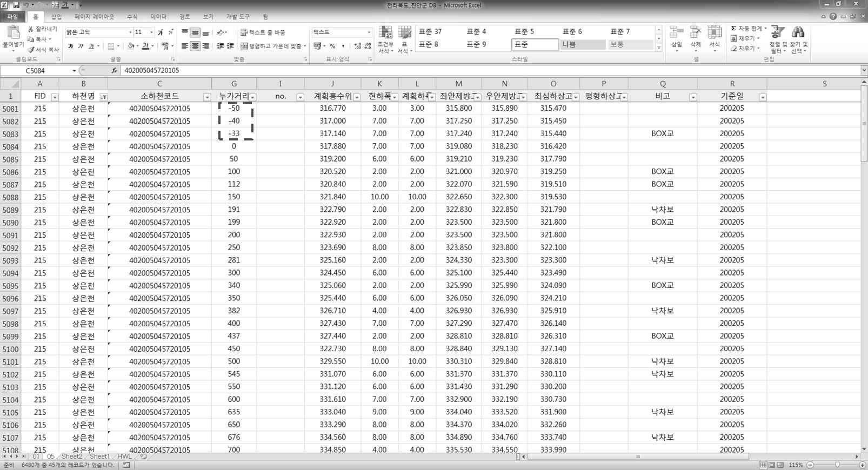This screenshot has width=868, height=470.
Task: Toggle top vertical alignment
Action: 185,32
